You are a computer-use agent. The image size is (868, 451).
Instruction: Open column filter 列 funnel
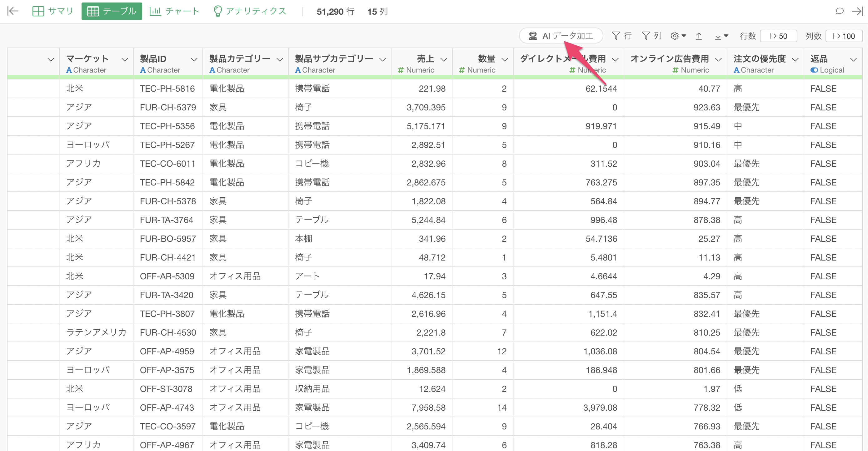[x=652, y=36]
